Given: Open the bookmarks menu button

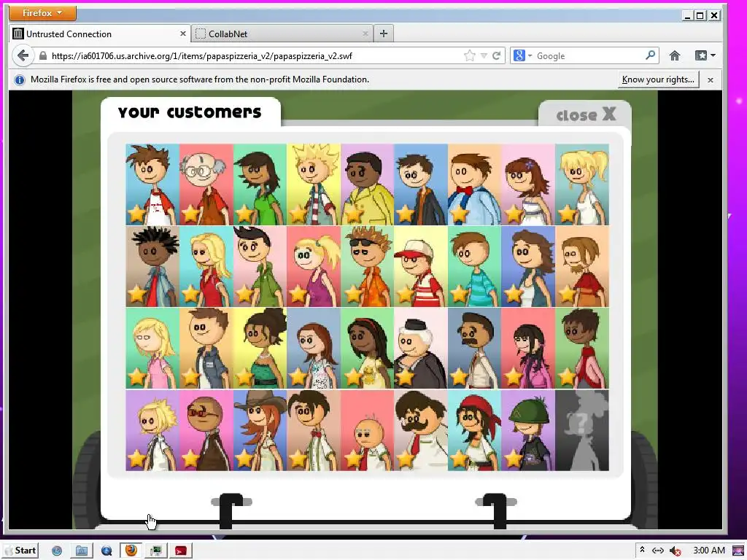Looking at the screenshot, I should click(x=705, y=55).
